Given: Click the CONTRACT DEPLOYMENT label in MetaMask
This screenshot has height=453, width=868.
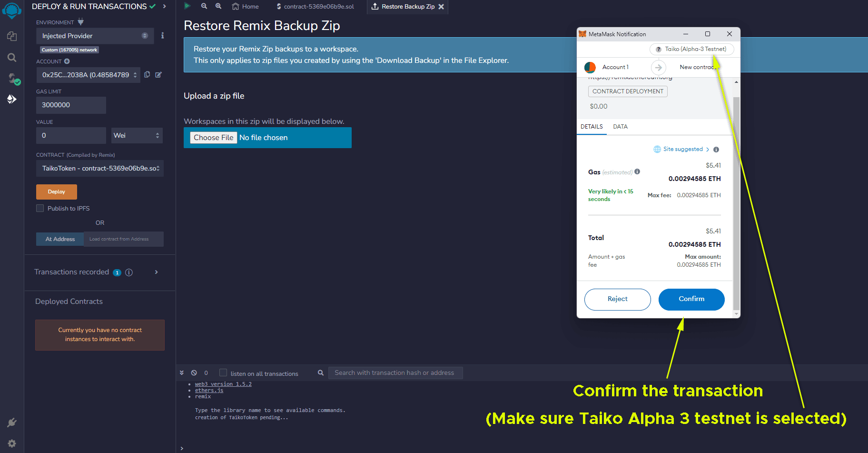Looking at the screenshot, I should (x=628, y=91).
